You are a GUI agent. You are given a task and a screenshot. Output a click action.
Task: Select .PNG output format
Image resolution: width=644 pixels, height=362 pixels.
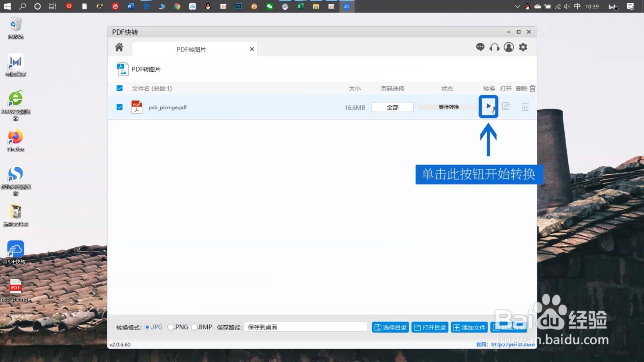coord(171,327)
